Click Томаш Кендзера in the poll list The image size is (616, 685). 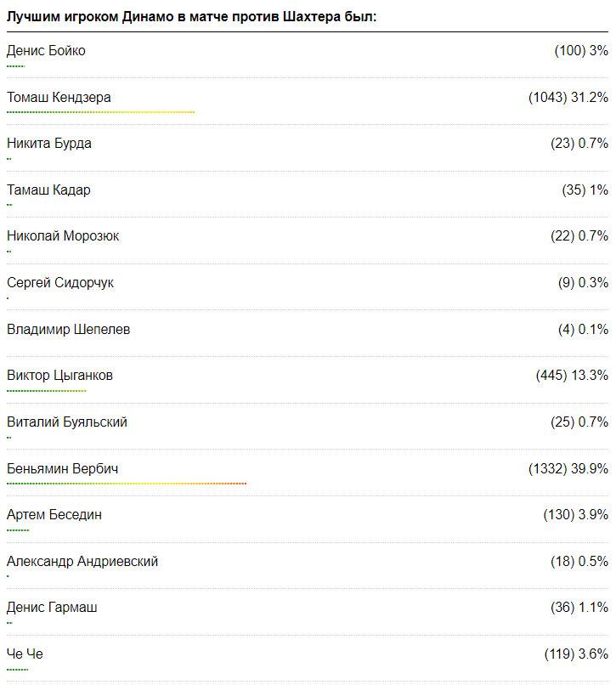[59, 98]
